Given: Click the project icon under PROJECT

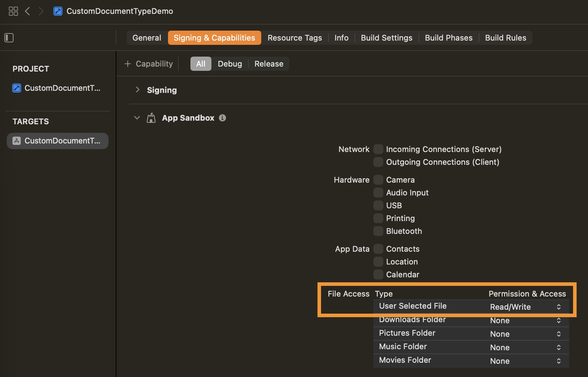Looking at the screenshot, I should click(x=17, y=88).
